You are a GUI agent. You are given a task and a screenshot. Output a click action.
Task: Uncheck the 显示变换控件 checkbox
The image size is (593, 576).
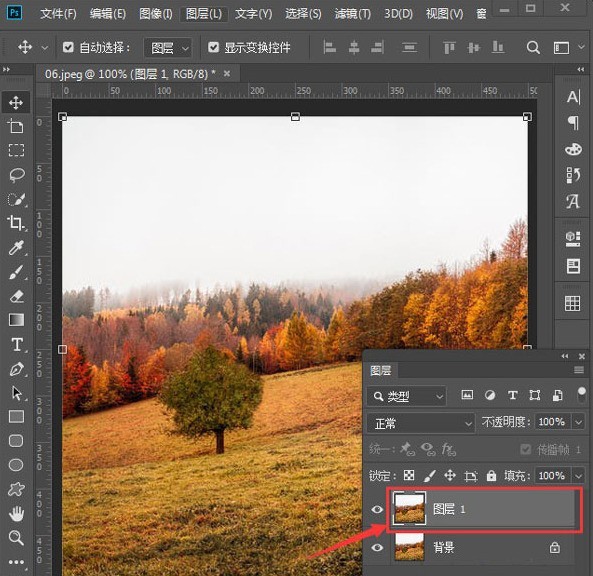[x=214, y=47]
